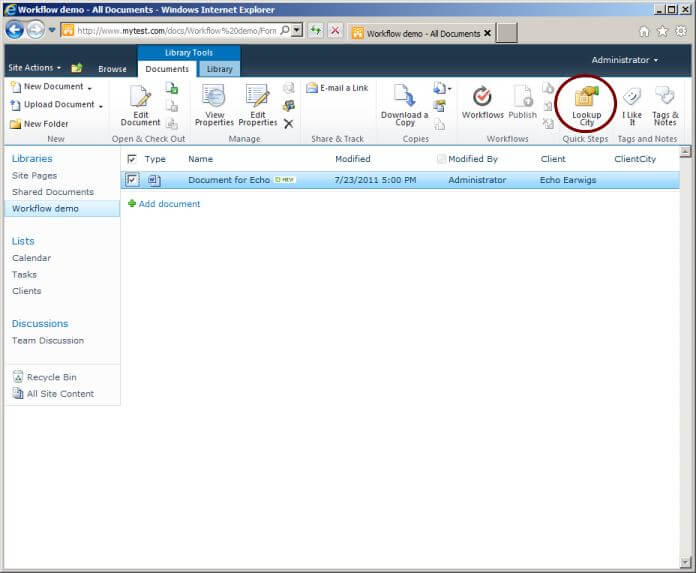Switch to the Library ribbon tab
The height and width of the screenshot is (573, 696).
219,69
